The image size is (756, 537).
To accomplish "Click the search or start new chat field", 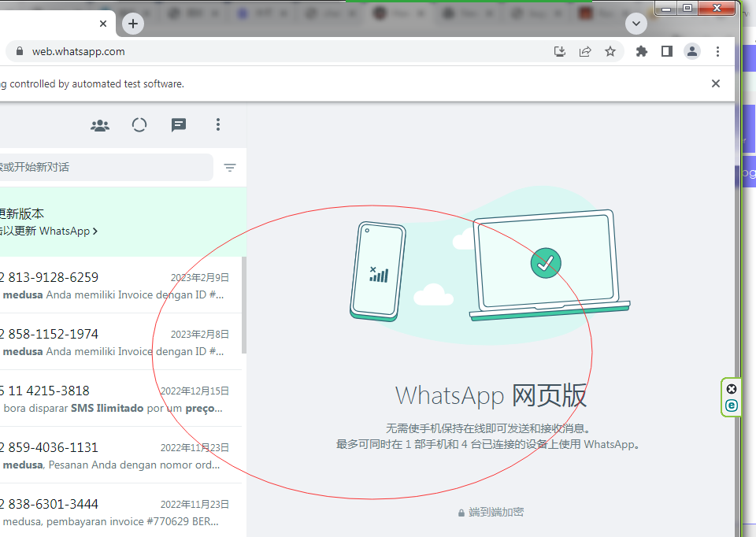I will (102, 168).
